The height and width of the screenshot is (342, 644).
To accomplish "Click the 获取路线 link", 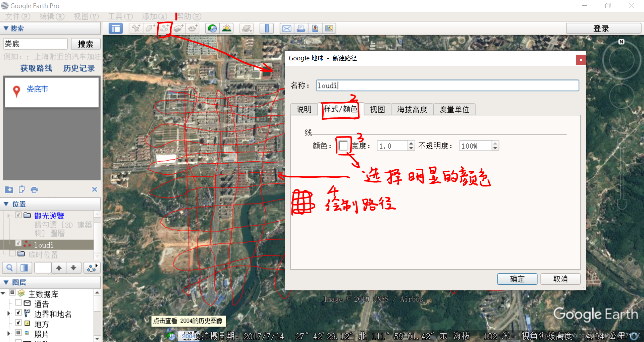I will (36, 68).
